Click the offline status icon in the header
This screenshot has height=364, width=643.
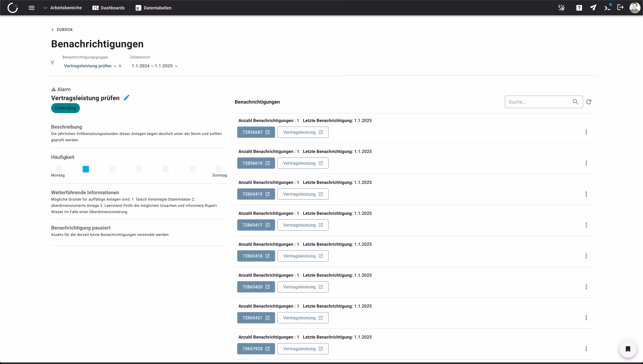[562, 8]
